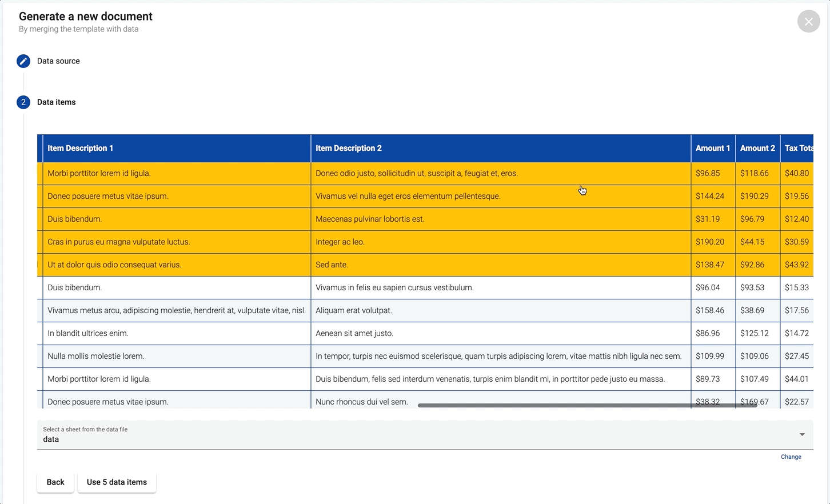Image resolution: width=830 pixels, height=504 pixels.
Task: Click the $15.33 tax cell
Action: (x=797, y=288)
